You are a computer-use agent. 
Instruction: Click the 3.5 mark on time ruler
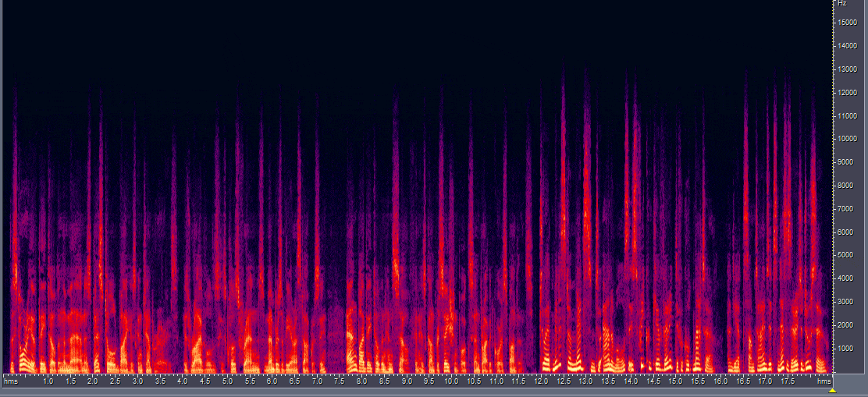[161, 381]
